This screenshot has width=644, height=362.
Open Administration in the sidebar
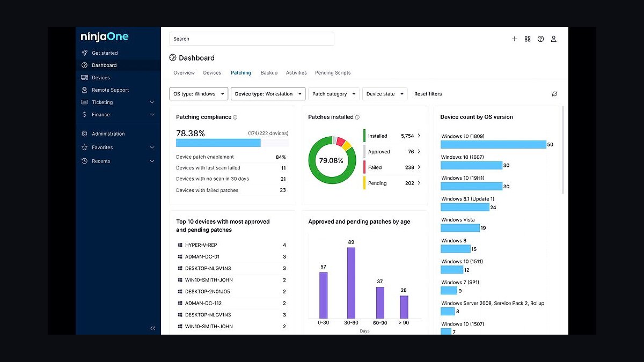coord(118,134)
